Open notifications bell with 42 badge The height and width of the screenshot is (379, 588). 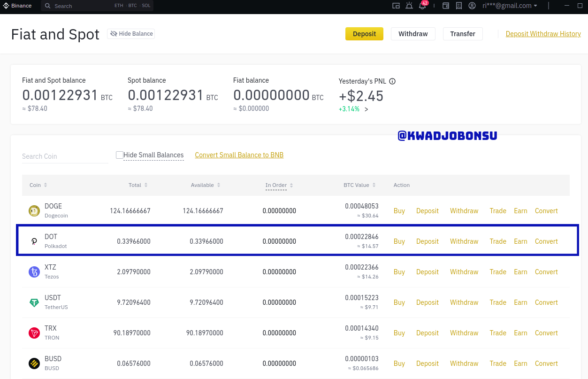pos(422,6)
